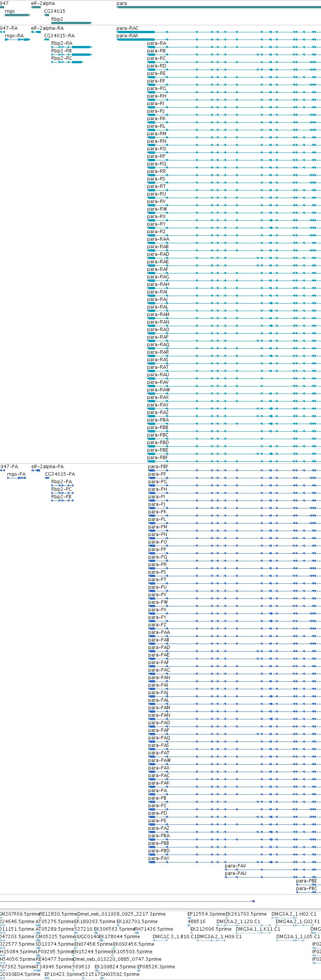Image resolution: width=321 pixels, height=980 pixels.
Task: Open EST EK261703.5prime
Action: tap(246, 914)
